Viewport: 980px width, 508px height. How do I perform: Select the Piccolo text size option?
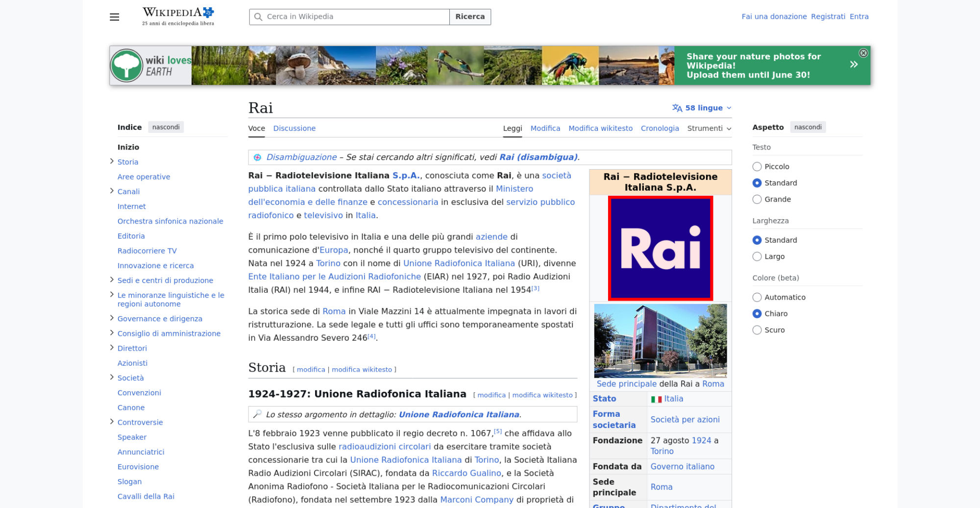[x=757, y=167]
